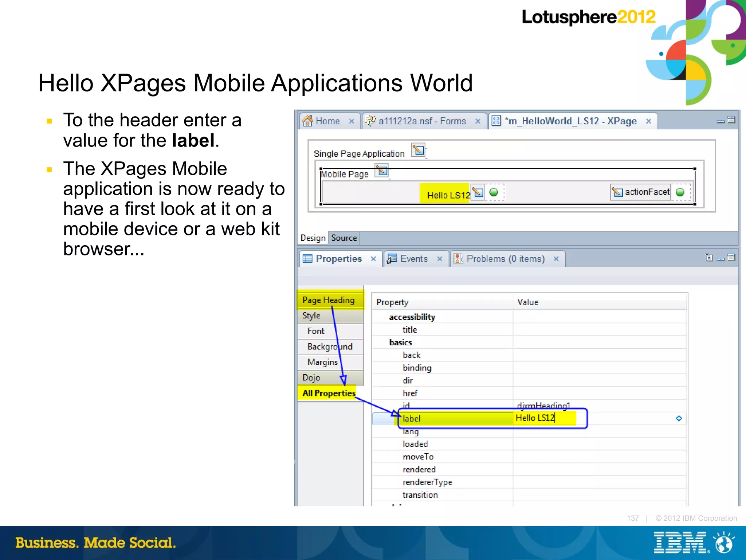
Task: Select the title property row
Action: pyautogui.click(x=529, y=330)
